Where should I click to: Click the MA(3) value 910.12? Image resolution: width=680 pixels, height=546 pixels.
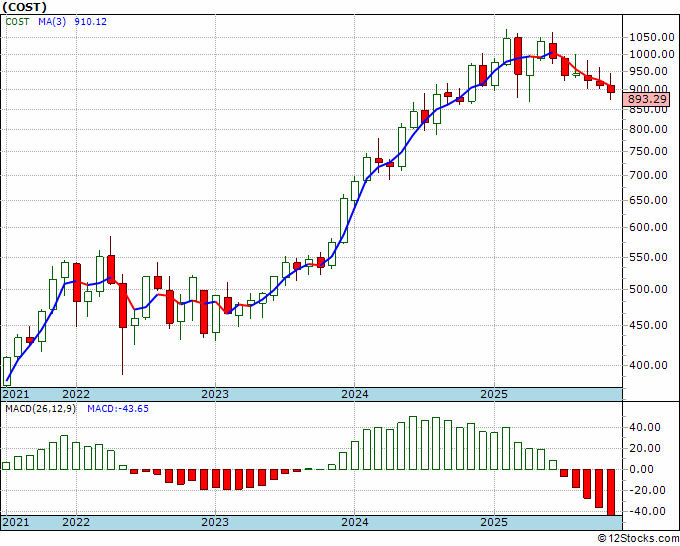(x=91, y=22)
